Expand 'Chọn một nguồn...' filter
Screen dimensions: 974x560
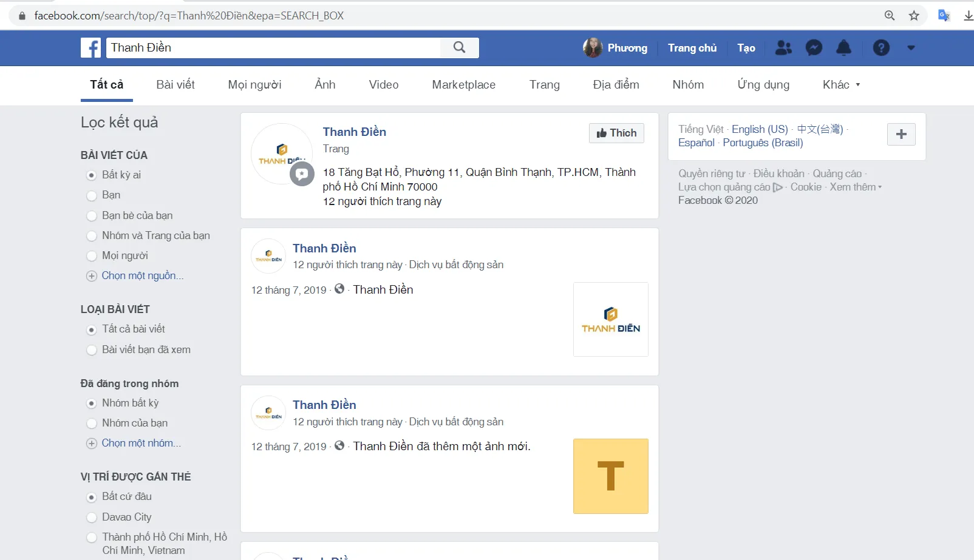(143, 275)
